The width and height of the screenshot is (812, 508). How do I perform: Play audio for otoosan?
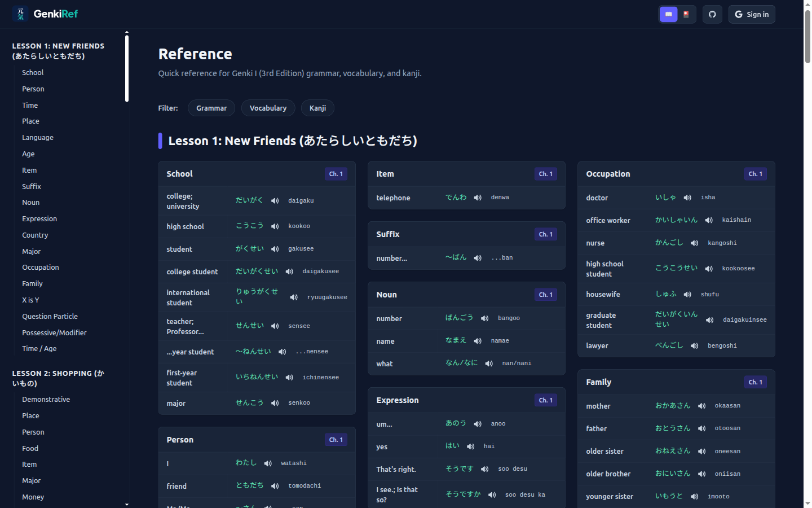point(702,428)
